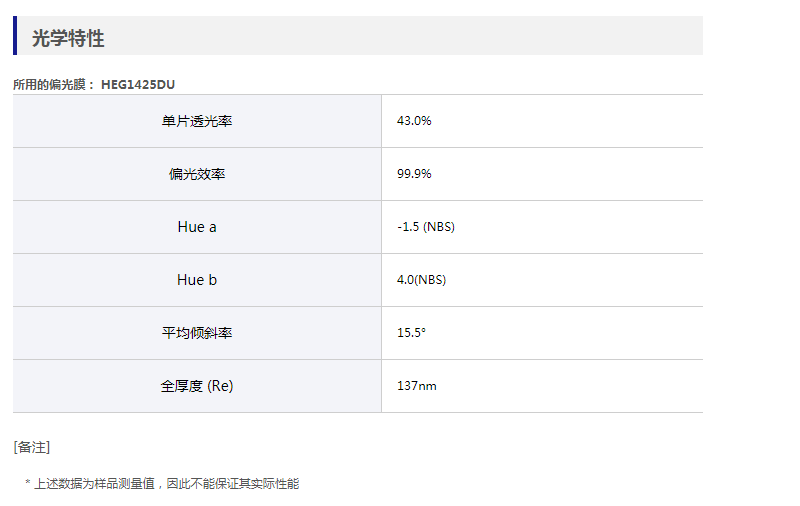Click the -1.5 number in Hue a row

(x=408, y=227)
